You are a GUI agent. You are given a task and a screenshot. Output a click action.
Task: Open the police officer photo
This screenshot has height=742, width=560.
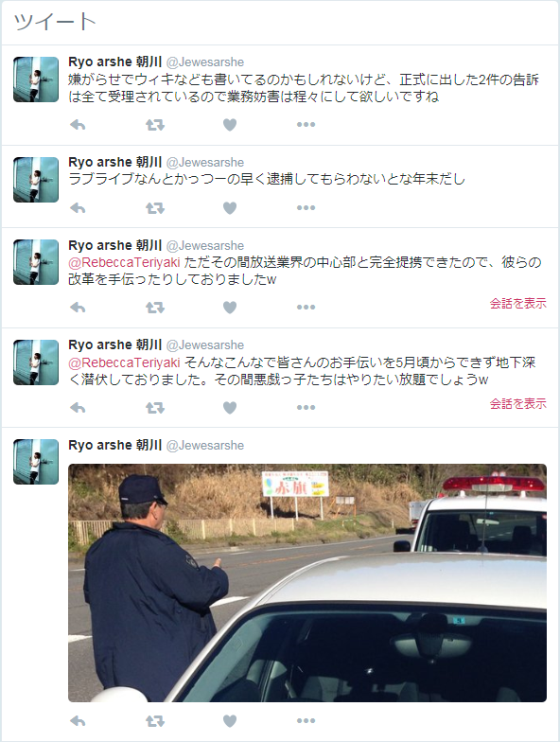[307, 583]
